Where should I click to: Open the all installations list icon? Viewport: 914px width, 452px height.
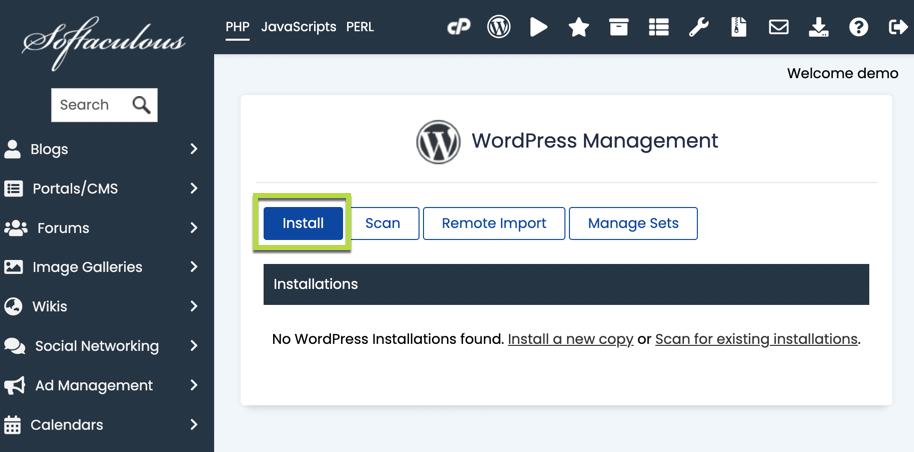[659, 27]
